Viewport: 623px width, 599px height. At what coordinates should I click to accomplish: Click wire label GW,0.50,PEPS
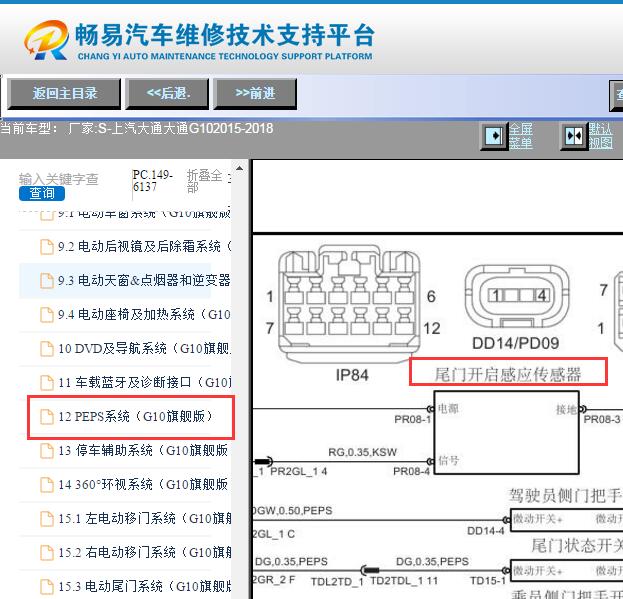(293, 511)
